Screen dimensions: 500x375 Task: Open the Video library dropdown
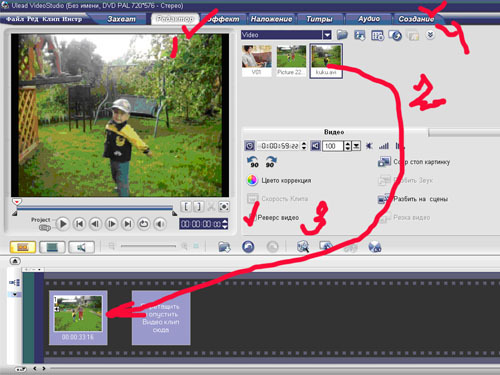pos(327,35)
